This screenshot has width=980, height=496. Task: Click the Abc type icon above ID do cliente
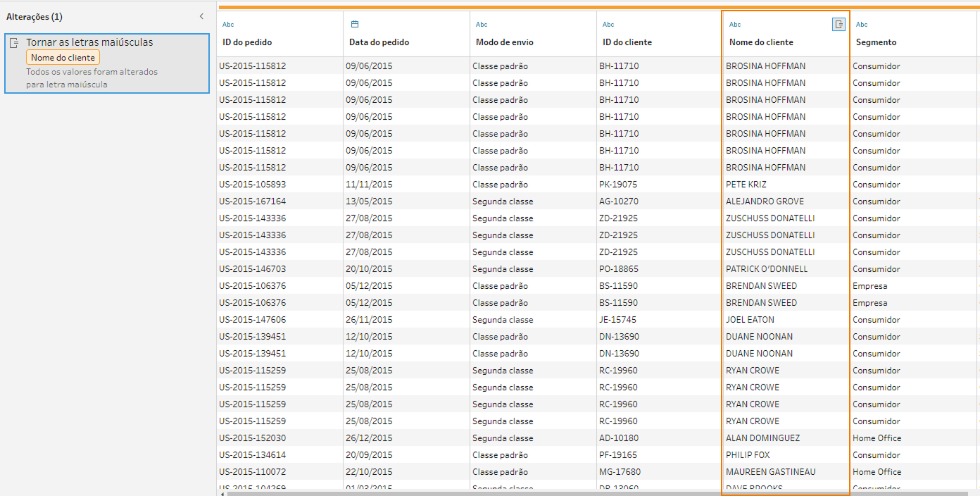point(608,25)
